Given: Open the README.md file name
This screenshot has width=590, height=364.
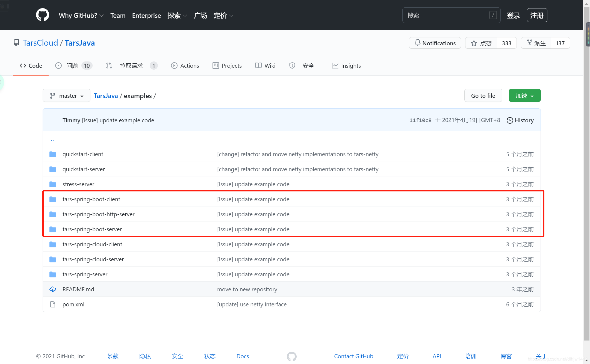Looking at the screenshot, I should point(78,289).
